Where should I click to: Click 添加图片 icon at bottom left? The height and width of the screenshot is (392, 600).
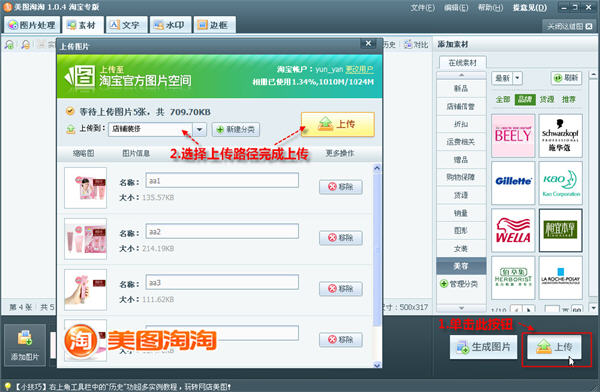(25, 345)
